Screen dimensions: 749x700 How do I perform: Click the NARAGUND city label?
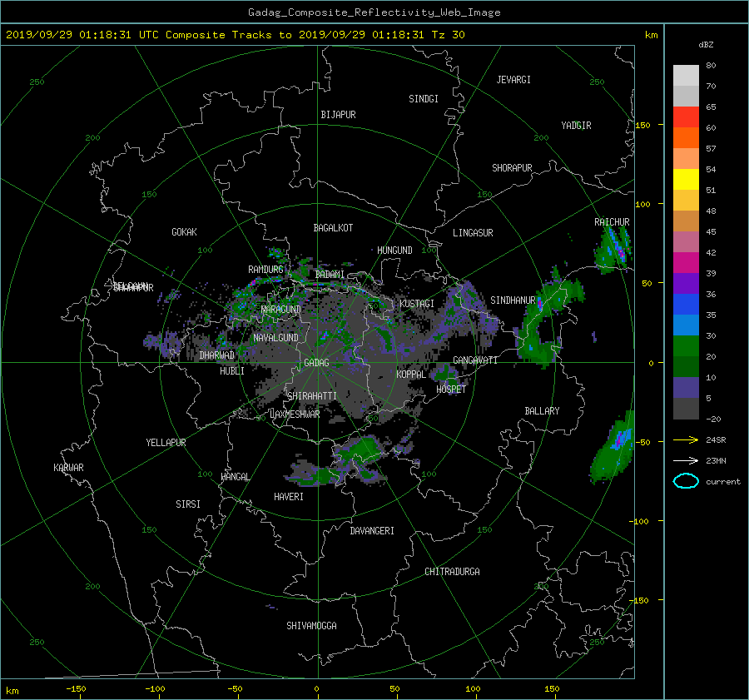(281, 309)
